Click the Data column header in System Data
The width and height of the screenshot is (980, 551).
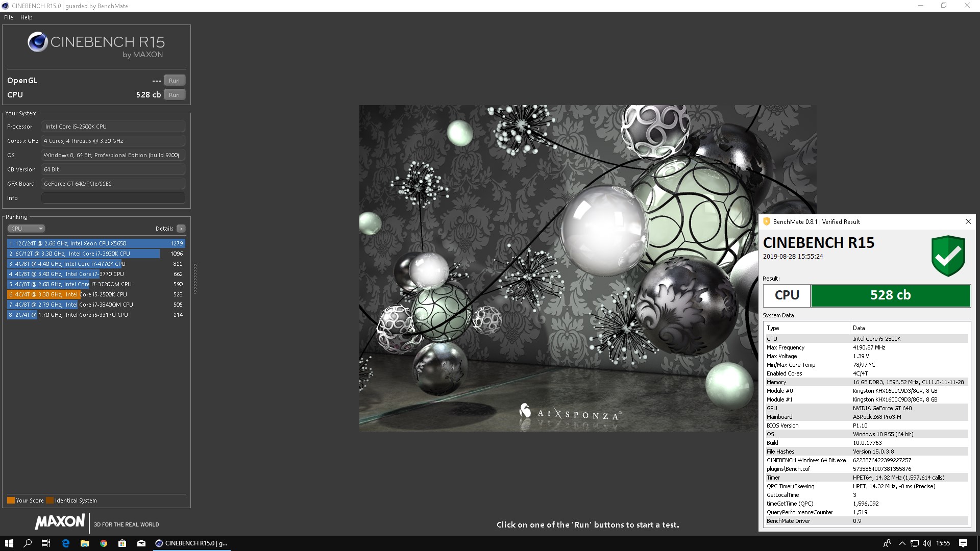(x=909, y=328)
